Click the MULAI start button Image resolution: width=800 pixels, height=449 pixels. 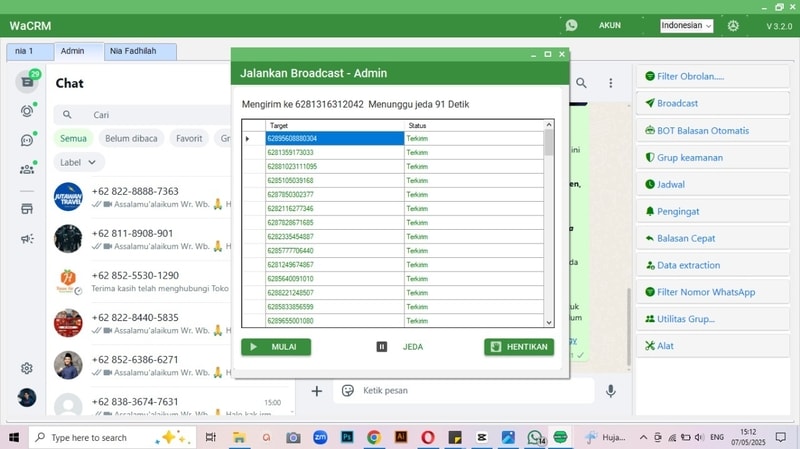(276, 347)
